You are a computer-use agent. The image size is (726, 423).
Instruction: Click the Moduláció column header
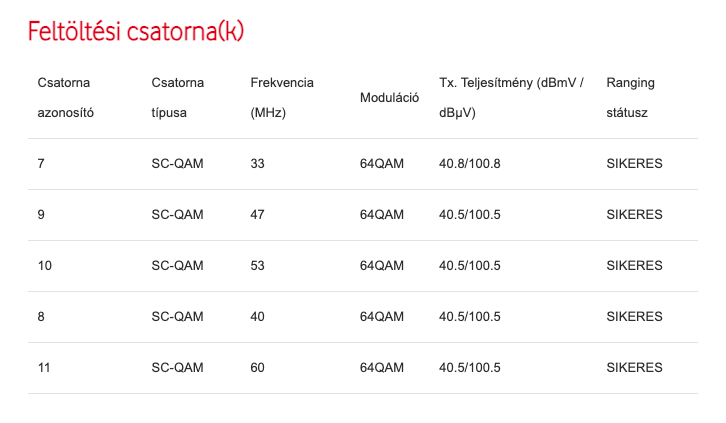pos(389,98)
